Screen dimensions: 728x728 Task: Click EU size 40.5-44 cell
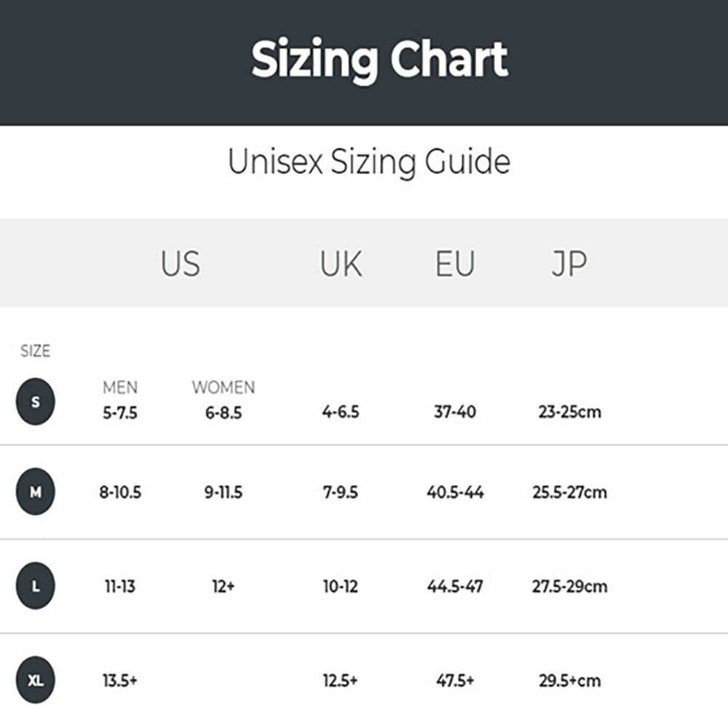tap(455, 493)
